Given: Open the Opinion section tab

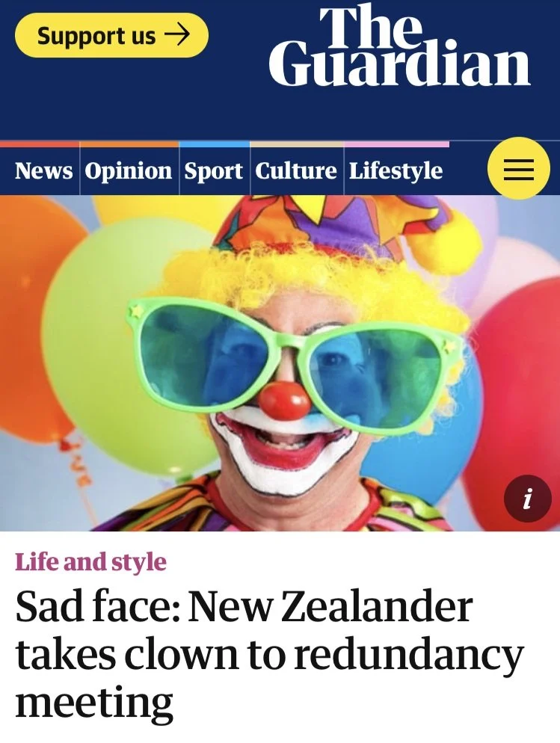Looking at the screenshot, I should click(x=129, y=170).
